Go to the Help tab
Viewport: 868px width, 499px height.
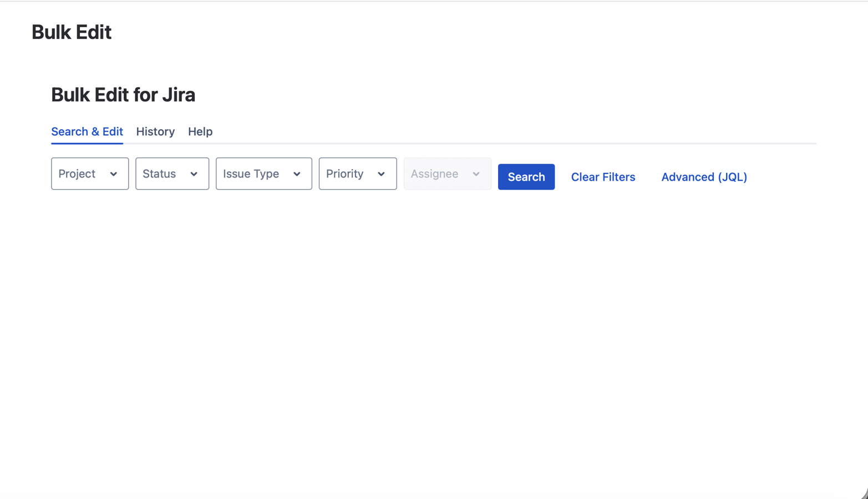tap(200, 131)
